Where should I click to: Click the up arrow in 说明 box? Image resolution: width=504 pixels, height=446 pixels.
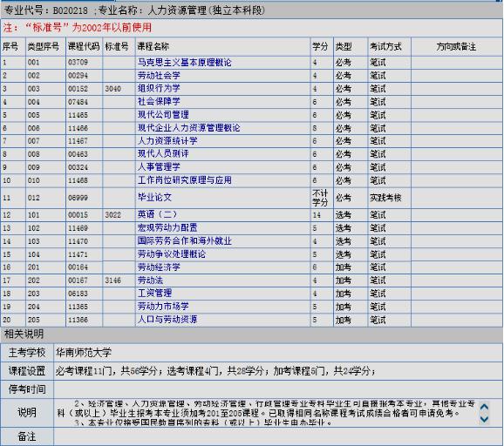click(484, 407)
